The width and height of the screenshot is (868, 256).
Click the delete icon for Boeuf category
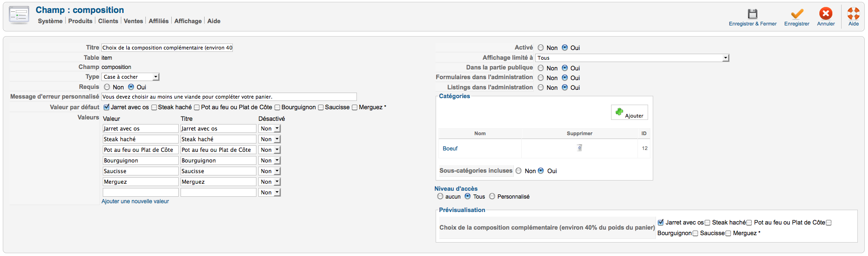pyautogui.click(x=580, y=148)
